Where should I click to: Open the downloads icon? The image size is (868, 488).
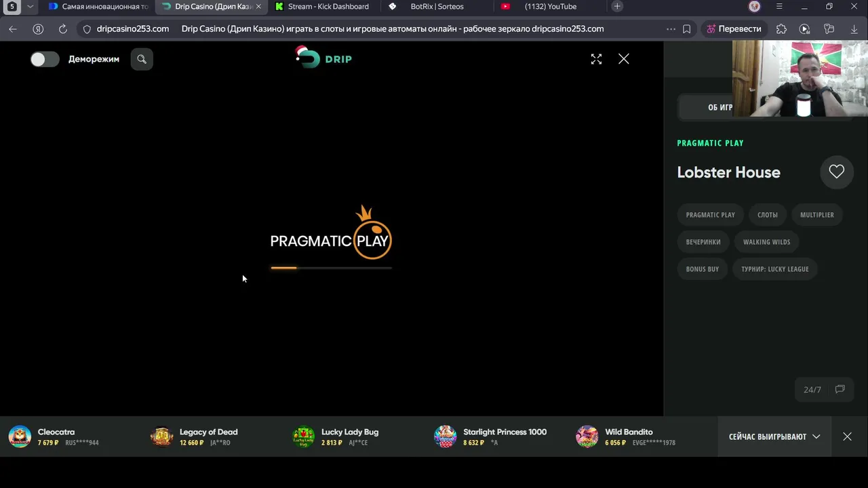[854, 29]
